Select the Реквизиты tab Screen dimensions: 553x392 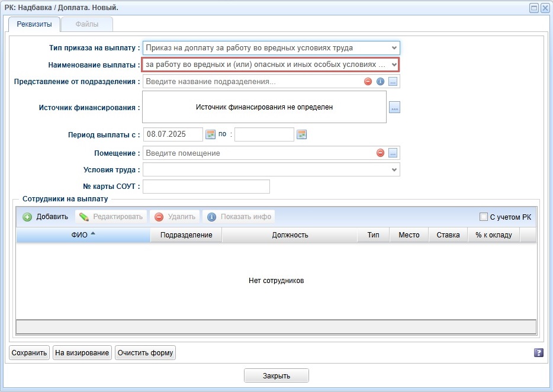[34, 24]
